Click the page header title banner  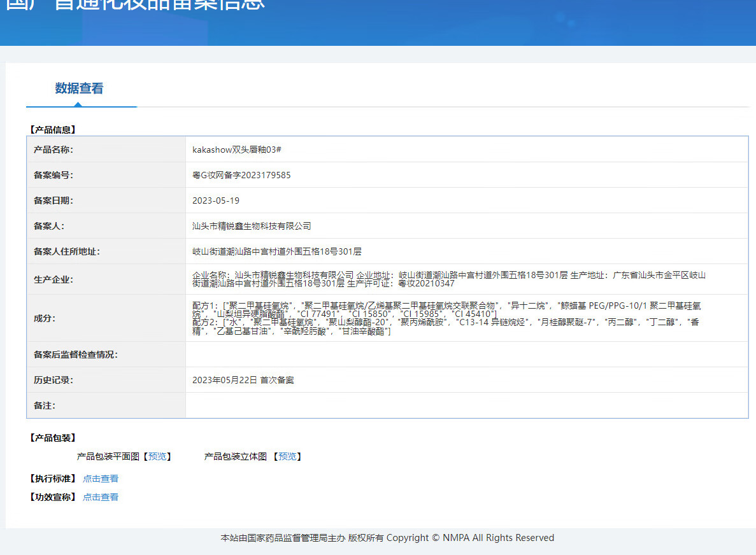pyautogui.click(x=135, y=6)
